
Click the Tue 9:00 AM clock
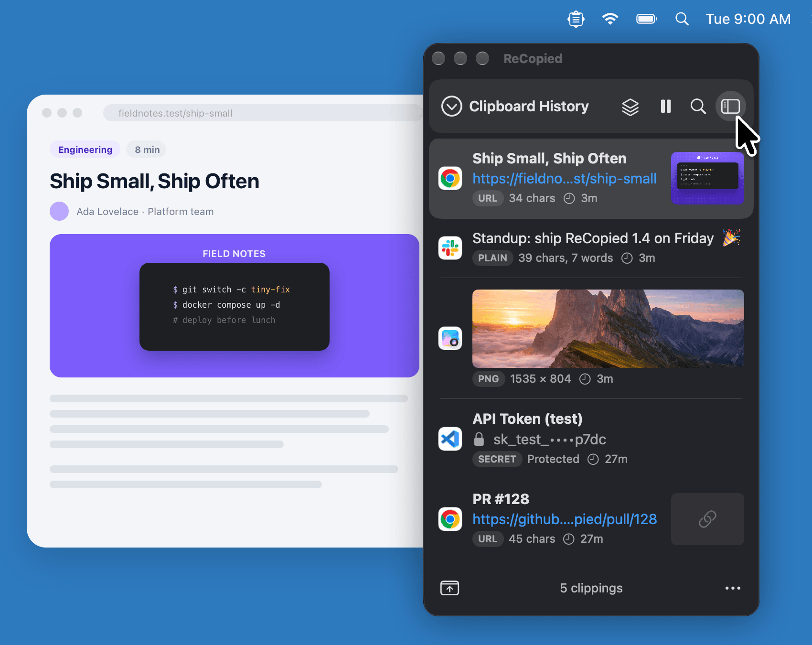tap(748, 19)
